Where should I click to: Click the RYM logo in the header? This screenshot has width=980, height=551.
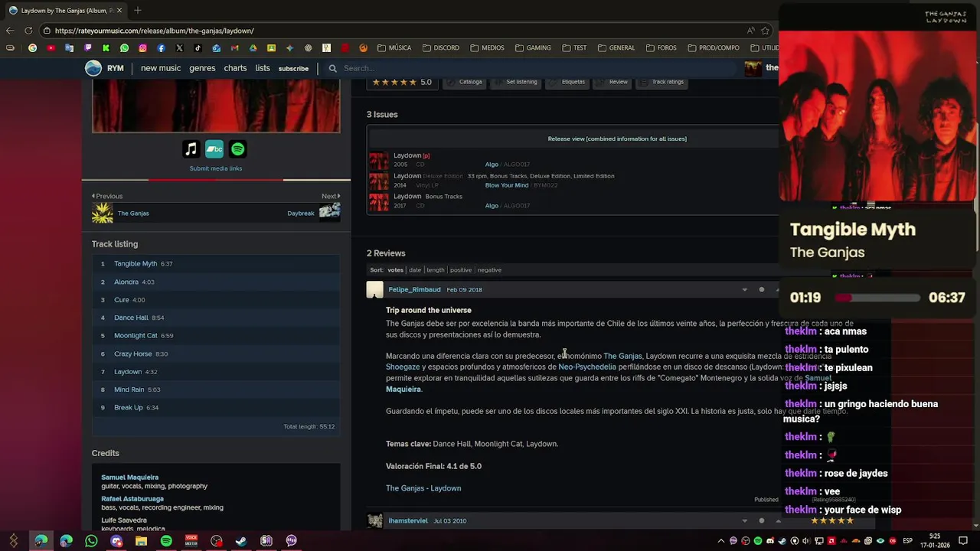[x=104, y=68]
